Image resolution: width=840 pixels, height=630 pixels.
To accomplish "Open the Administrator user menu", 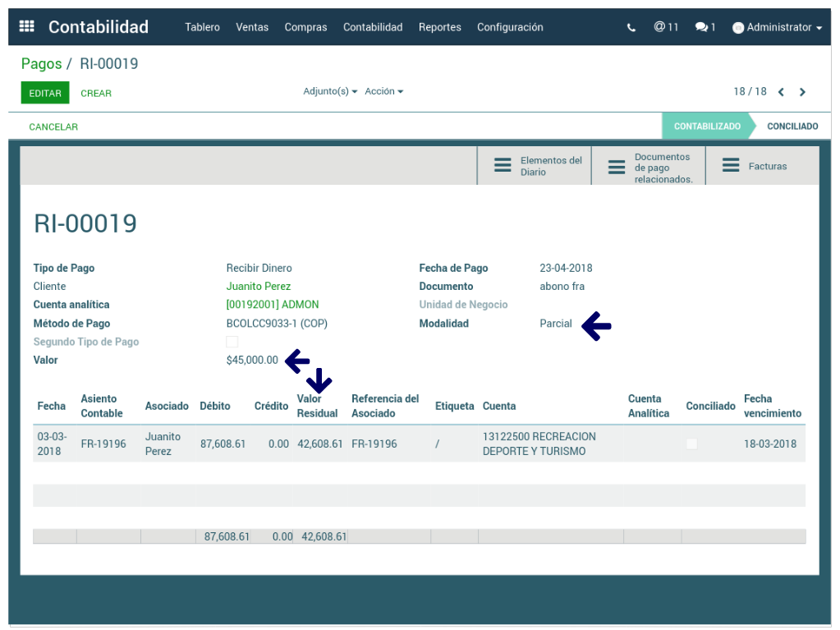I will [777, 27].
